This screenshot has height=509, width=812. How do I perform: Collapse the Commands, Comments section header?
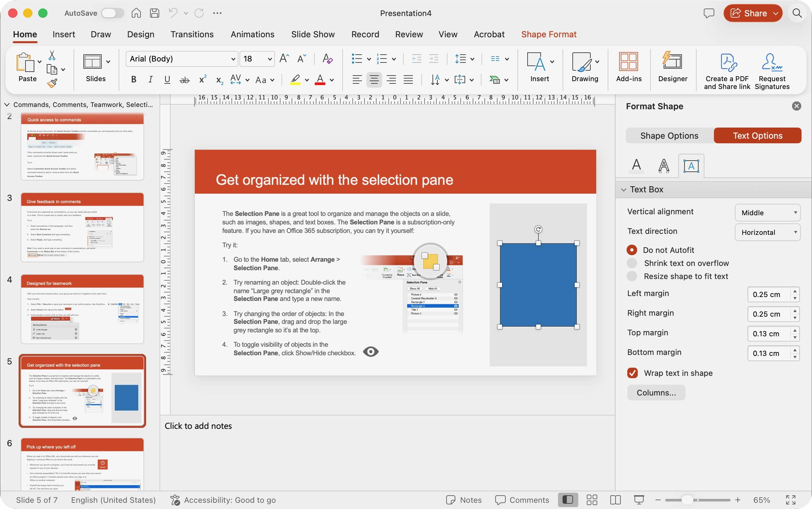7,105
